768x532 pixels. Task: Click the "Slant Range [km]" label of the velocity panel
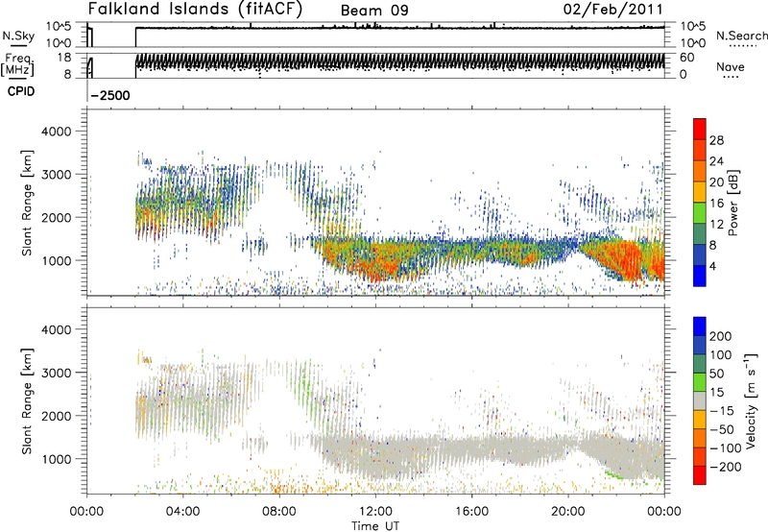[x=27, y=400]
